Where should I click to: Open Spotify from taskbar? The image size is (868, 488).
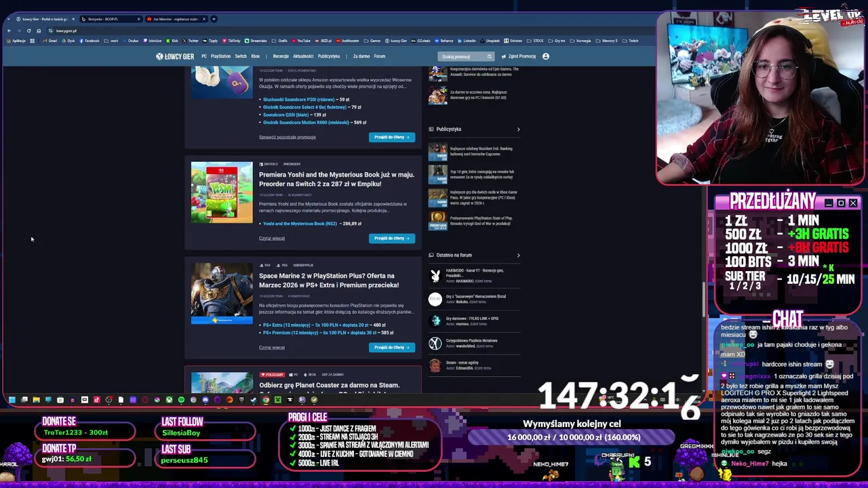[181, 400]
